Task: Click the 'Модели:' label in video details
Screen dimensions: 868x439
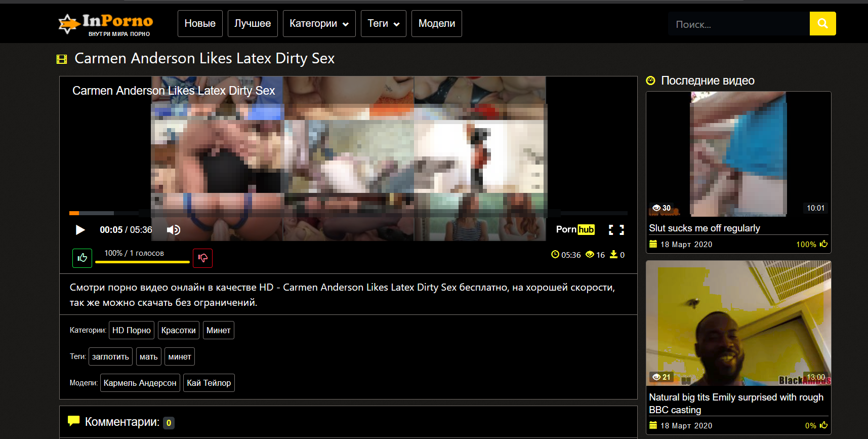Action: tap(84, 383)
